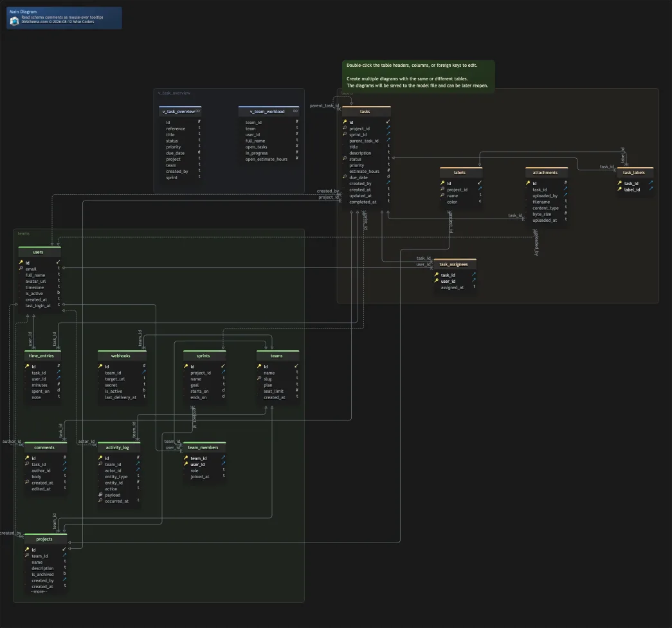Click parent_task_id foreign key label near tasks

pos(325,105)
